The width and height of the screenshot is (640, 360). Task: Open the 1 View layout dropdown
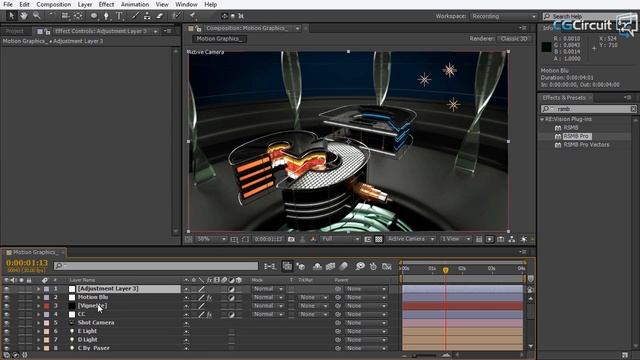[456, 239]
